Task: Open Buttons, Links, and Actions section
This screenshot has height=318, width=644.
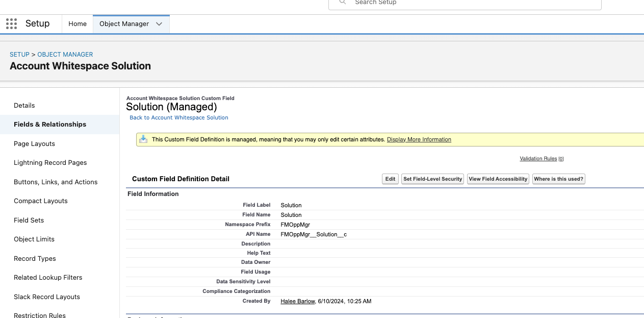Action: [x=56, y=182]
